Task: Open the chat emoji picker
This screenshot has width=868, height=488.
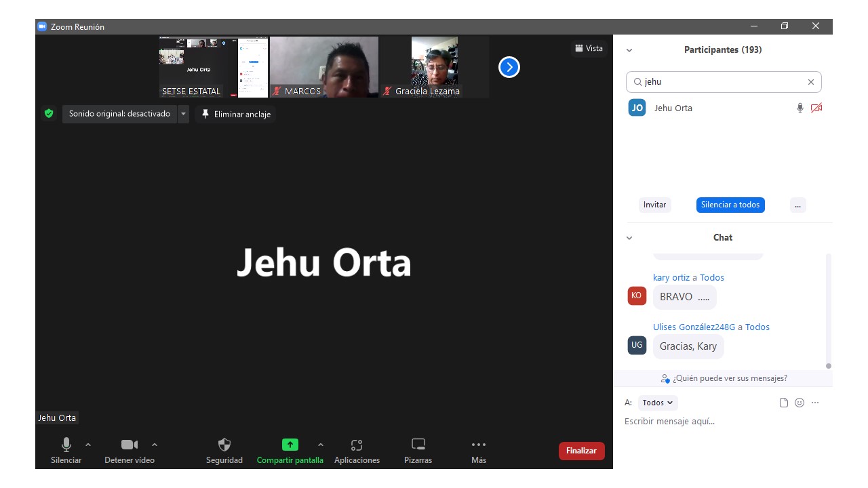Action: tap(800, 403)
